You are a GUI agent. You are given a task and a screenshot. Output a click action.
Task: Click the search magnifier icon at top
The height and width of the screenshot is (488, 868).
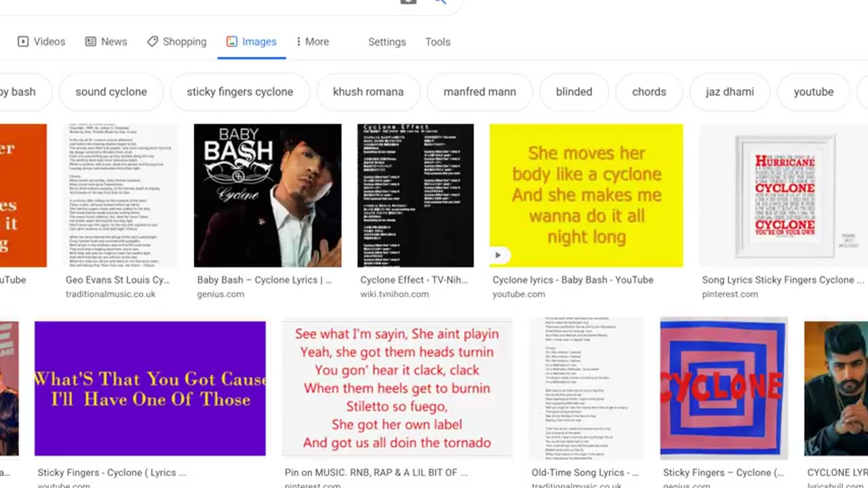click(x=440, y=2)
